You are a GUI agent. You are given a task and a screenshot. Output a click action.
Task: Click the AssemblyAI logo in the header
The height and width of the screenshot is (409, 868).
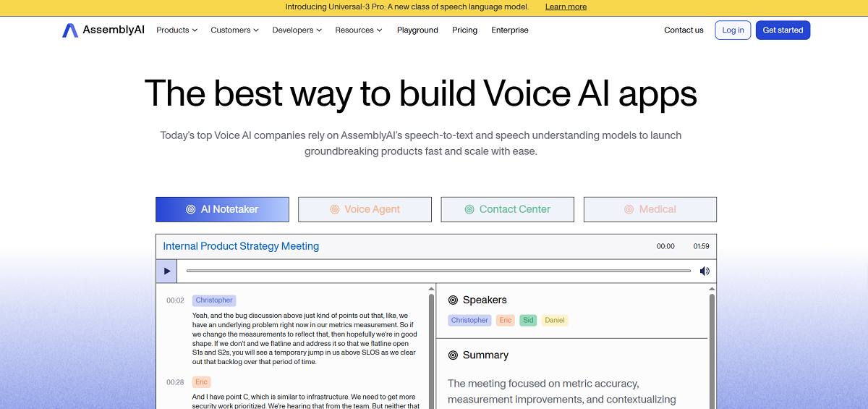103,30
